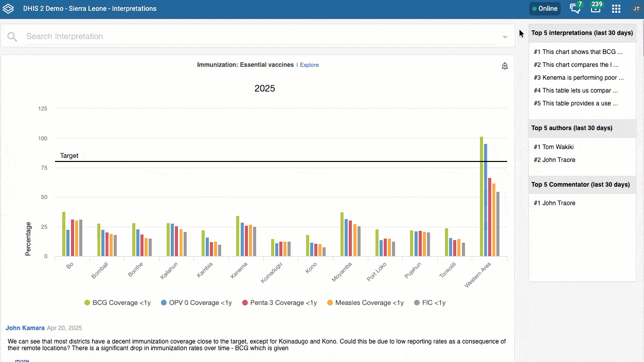
Task: Click the Top 5 authors header
Action: (572, 128)
